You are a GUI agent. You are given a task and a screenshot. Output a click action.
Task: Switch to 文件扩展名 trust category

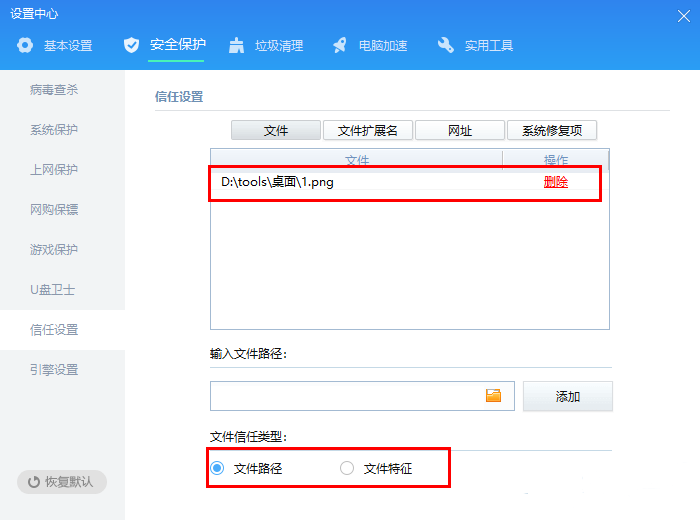[368, 130]
